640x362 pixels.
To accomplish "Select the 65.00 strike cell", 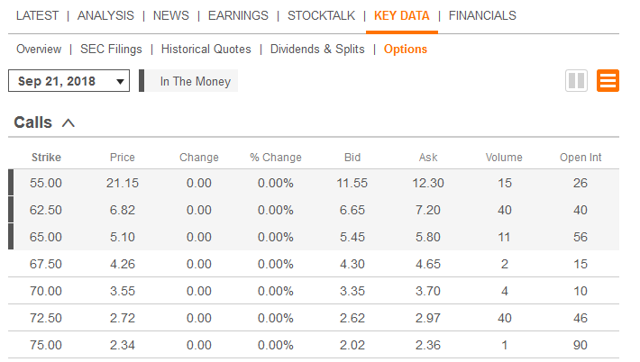I will (46, 237).
